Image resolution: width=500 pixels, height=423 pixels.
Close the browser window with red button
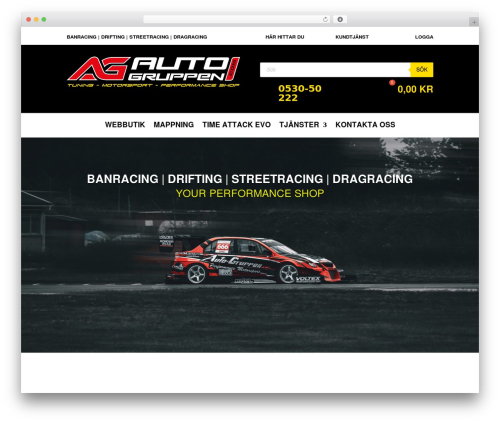click(29, 19)
